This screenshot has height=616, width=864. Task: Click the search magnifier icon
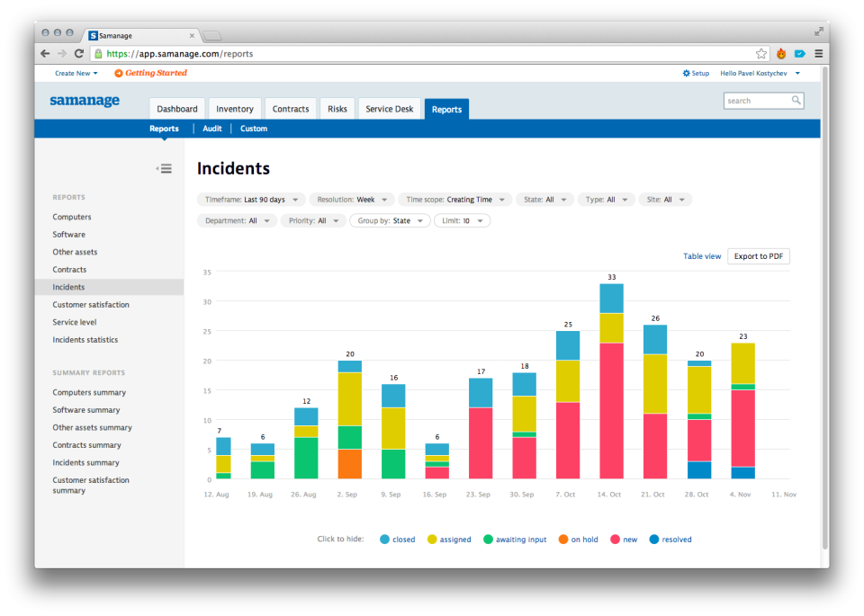796,101
